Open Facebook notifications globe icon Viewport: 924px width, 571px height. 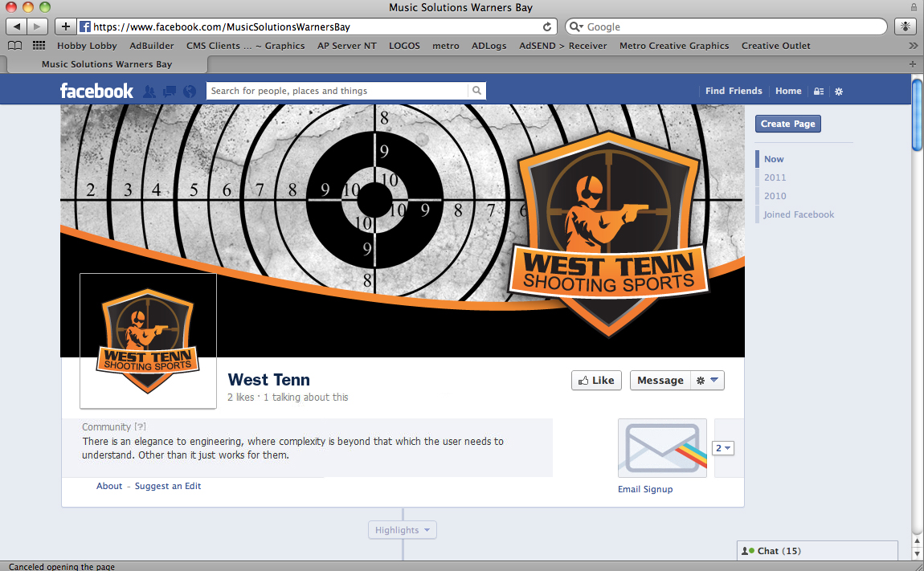[189, 92]
